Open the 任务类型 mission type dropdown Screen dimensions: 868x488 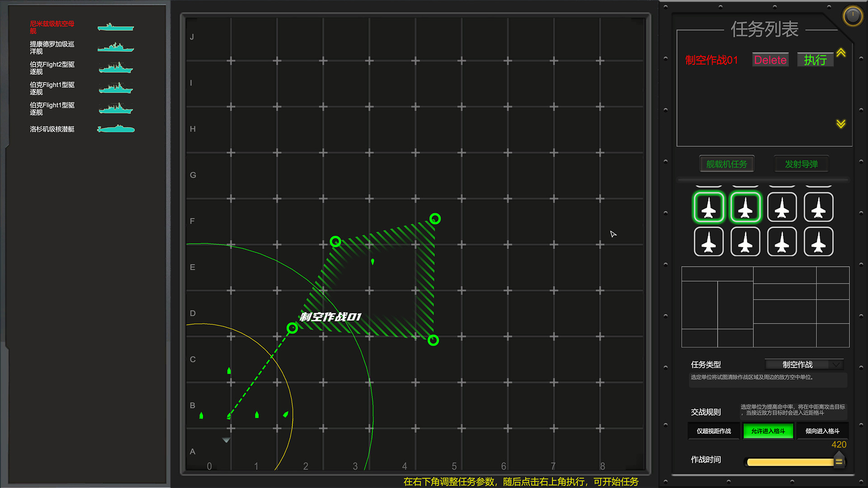804,364
